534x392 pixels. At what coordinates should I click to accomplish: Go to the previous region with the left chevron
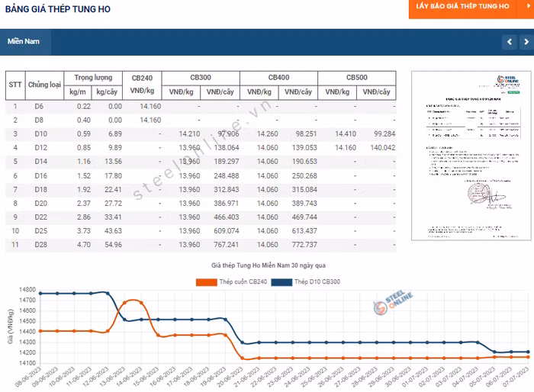(510, 42)
